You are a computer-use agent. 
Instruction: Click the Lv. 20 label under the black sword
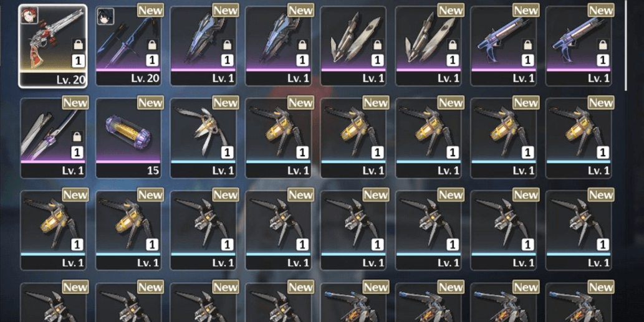pyautogui.click(x=145, y=78)
